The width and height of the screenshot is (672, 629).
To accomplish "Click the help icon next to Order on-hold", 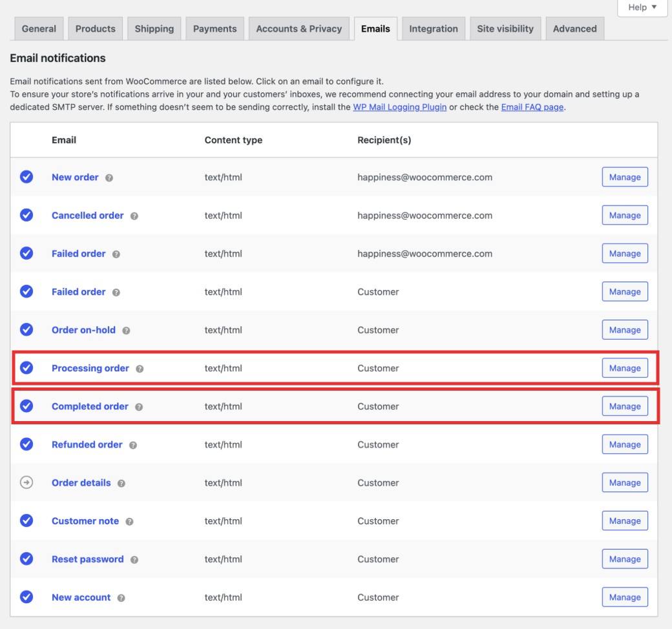I will (x=126, y=331).
